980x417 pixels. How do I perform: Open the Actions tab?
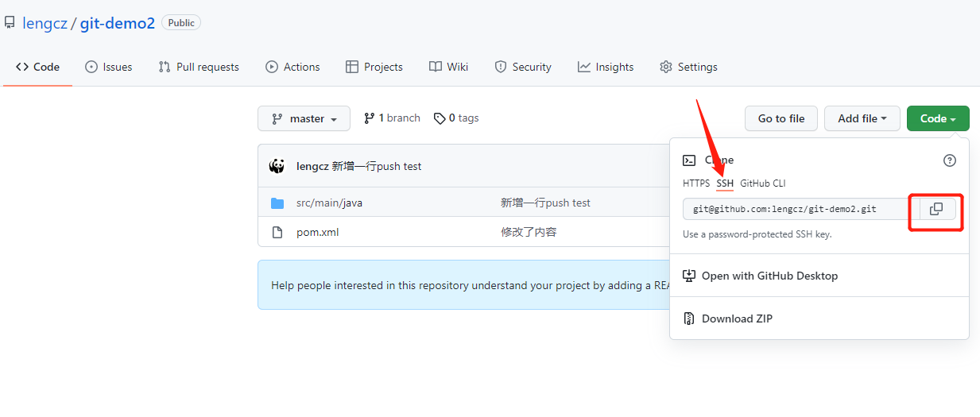point(292,67)
